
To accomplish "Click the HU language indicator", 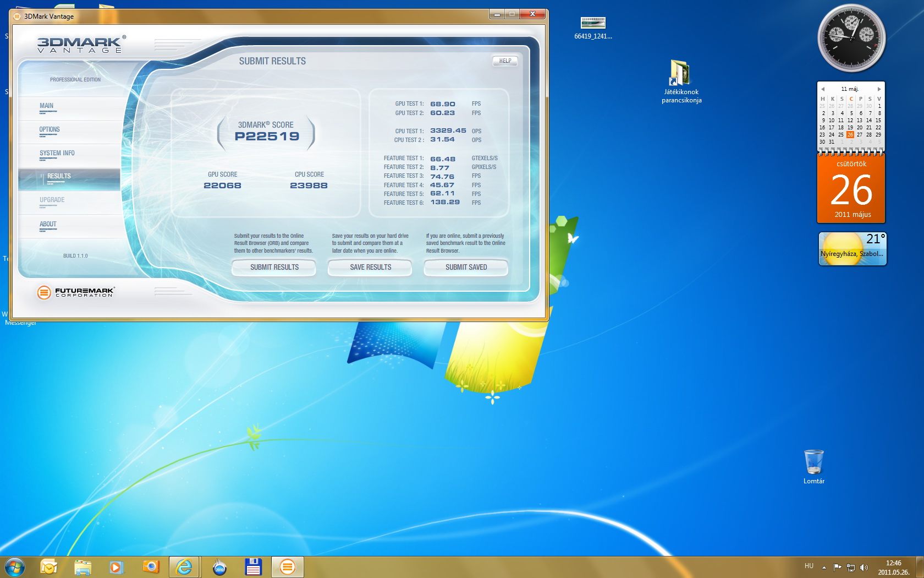I will tap(809, 566).
